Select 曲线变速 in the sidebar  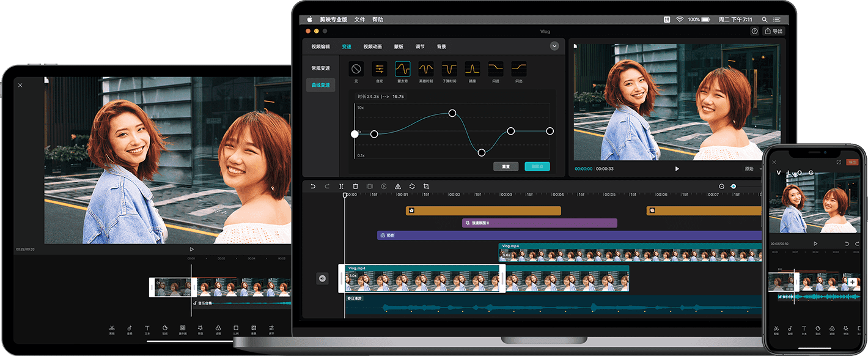coord(320,85)
